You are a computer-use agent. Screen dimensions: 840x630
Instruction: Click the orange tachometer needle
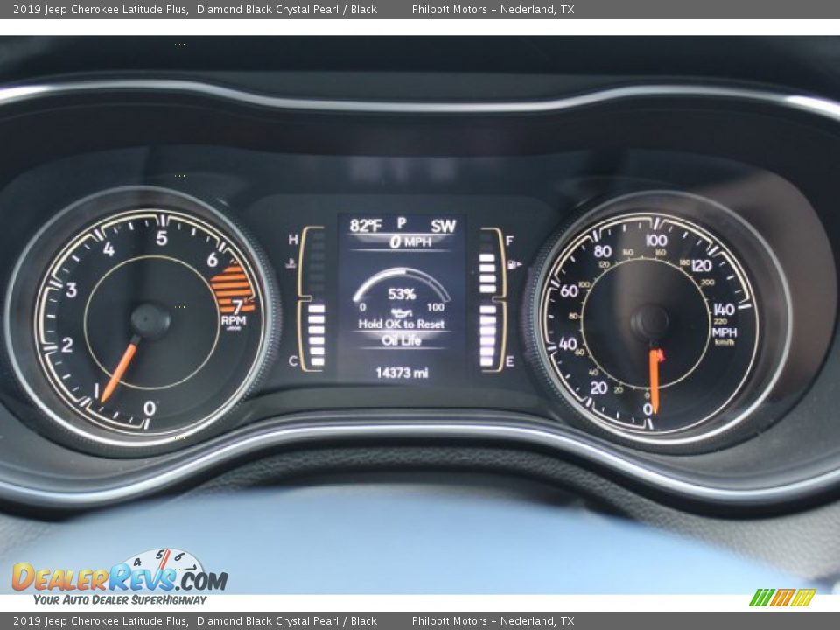(x=119, y=372)
